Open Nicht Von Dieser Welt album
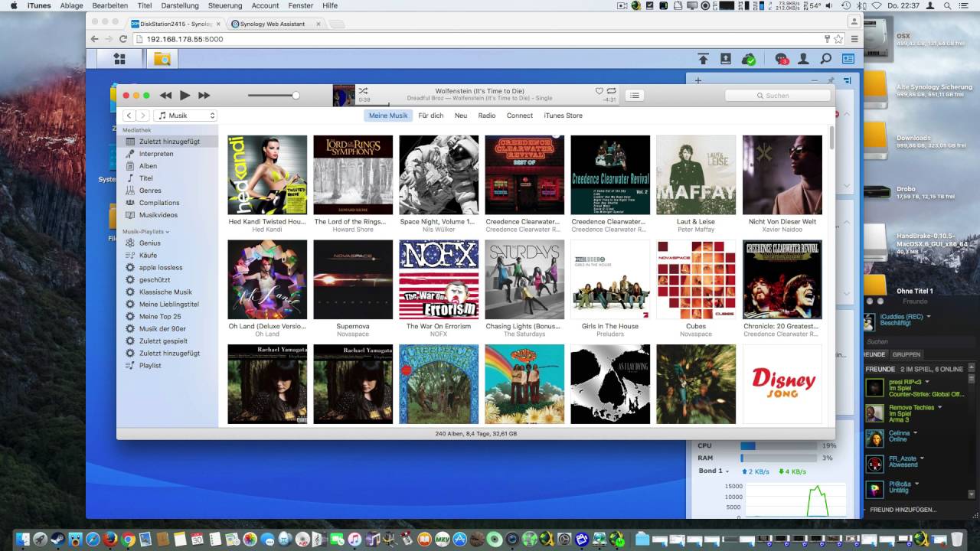This screenshot has width=980, height=551. (x=782, y=175)
